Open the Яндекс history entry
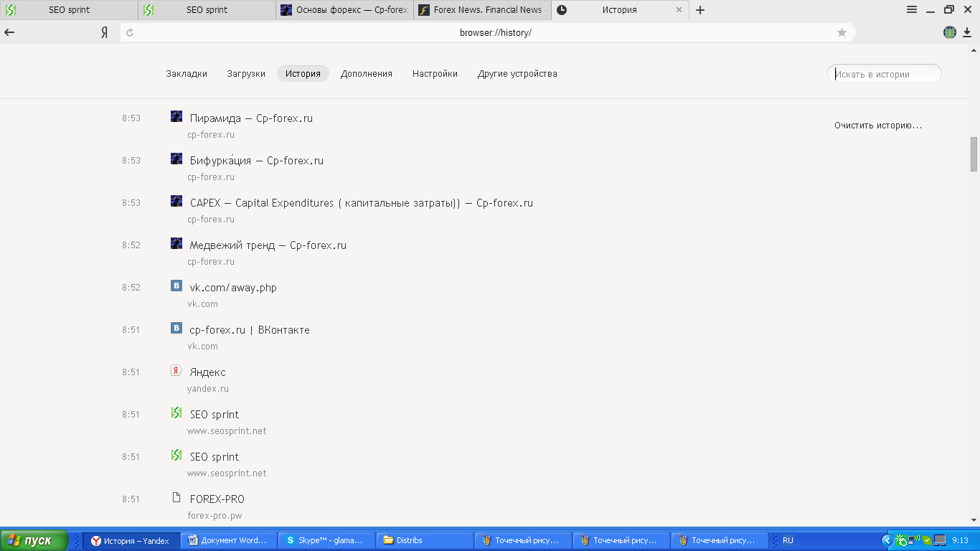 click(x=208, y=372)
